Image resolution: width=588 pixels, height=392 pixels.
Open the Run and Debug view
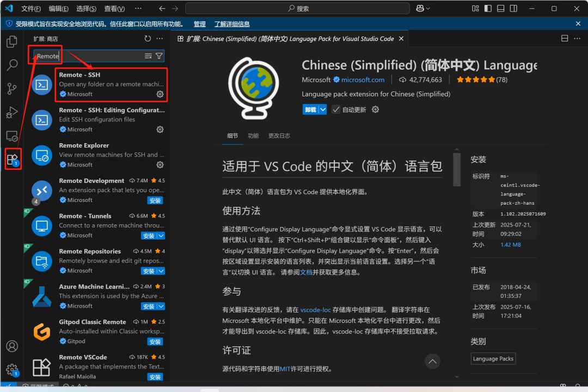[12, 112]
